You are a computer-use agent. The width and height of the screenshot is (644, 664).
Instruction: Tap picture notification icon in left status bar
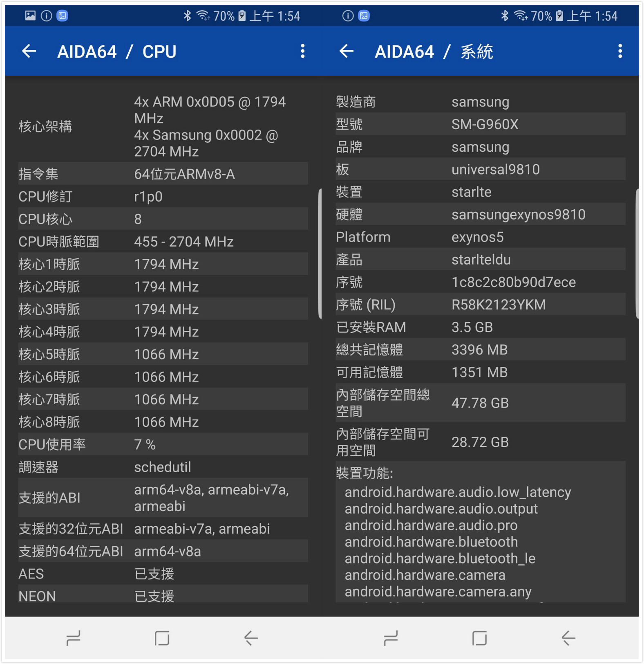click(x=30, y=16)
